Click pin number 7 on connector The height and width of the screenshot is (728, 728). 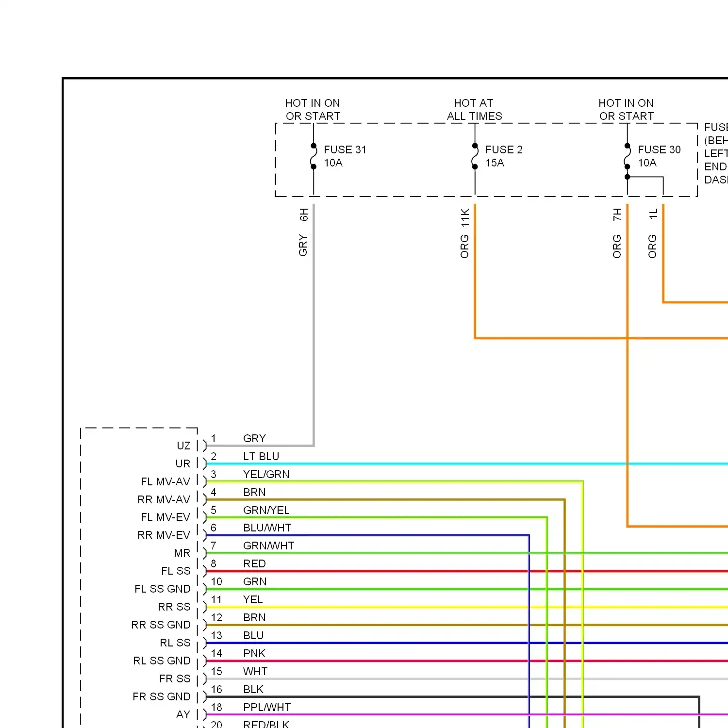coord(214,546)
